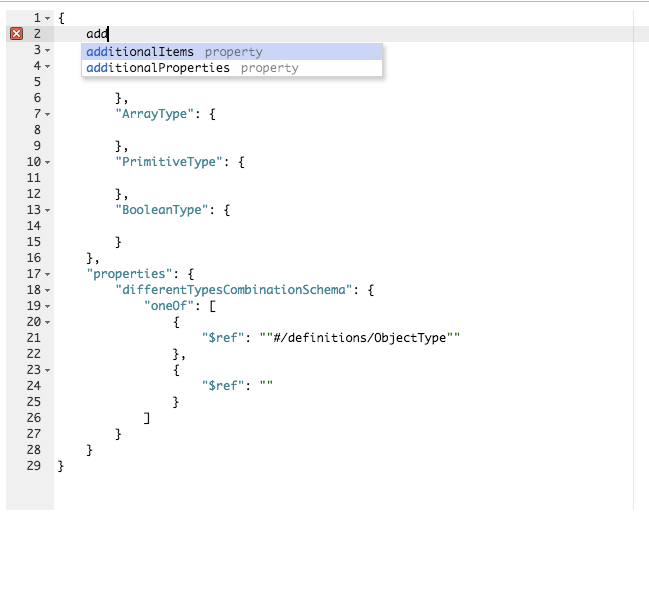Collapse the fold arrow at line 4

[48, 66]
